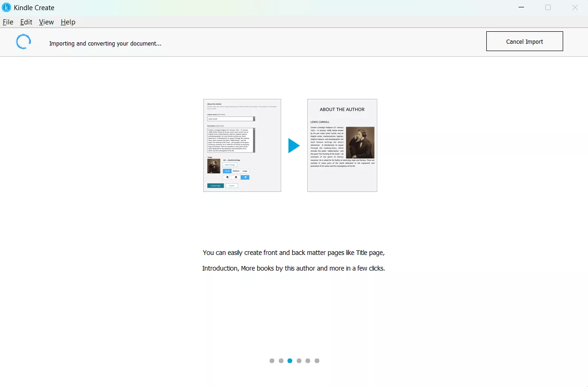Select the Medium image size option in the preview
This screenshot has height=387, width=588.
point(236,171)
